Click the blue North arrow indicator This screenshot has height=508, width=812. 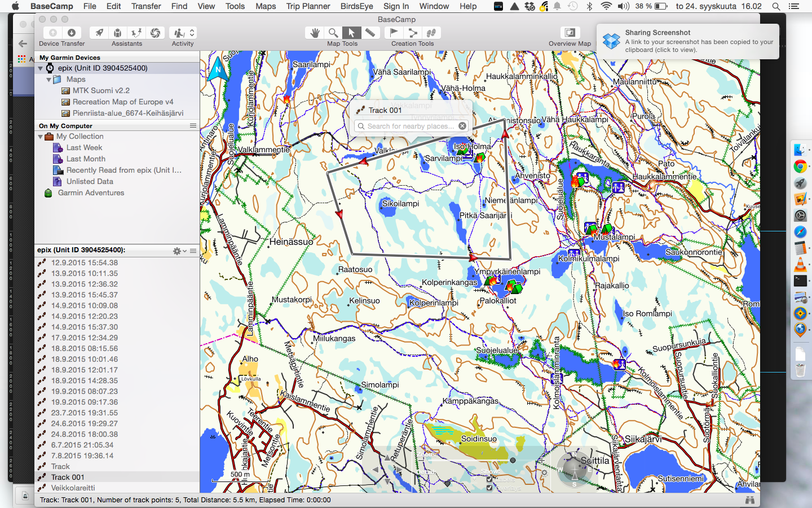[x=218, y=69]
